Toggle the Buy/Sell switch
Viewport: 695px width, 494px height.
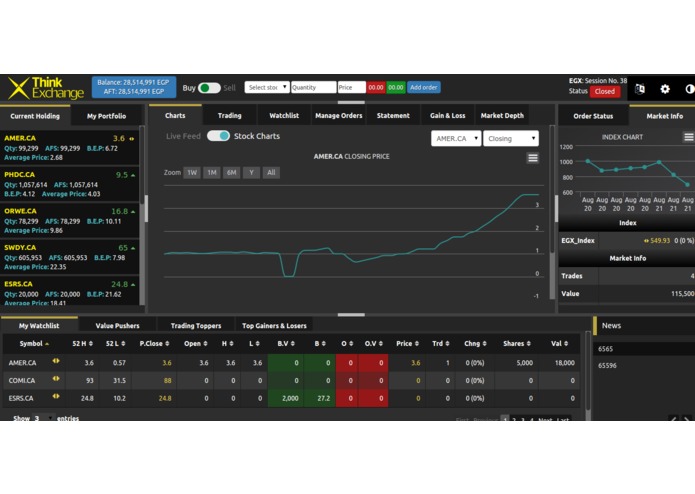point(209,88)
